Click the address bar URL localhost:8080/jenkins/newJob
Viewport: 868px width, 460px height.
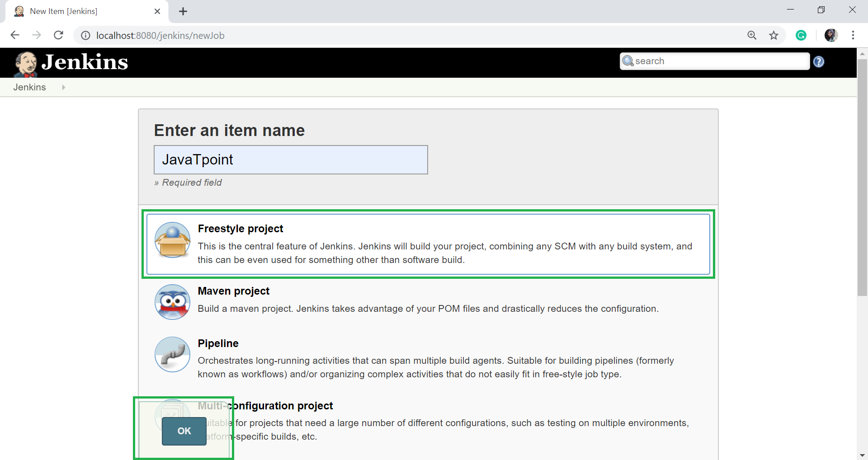click(160, 36)
